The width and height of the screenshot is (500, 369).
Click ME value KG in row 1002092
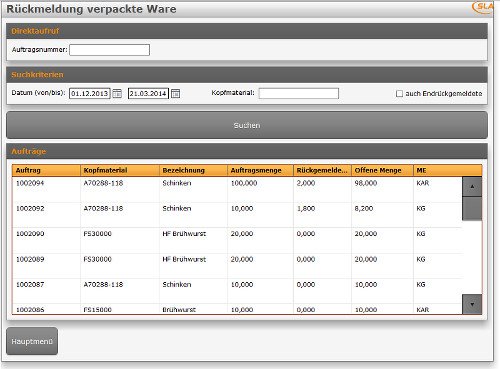click(x=421, y=208)
